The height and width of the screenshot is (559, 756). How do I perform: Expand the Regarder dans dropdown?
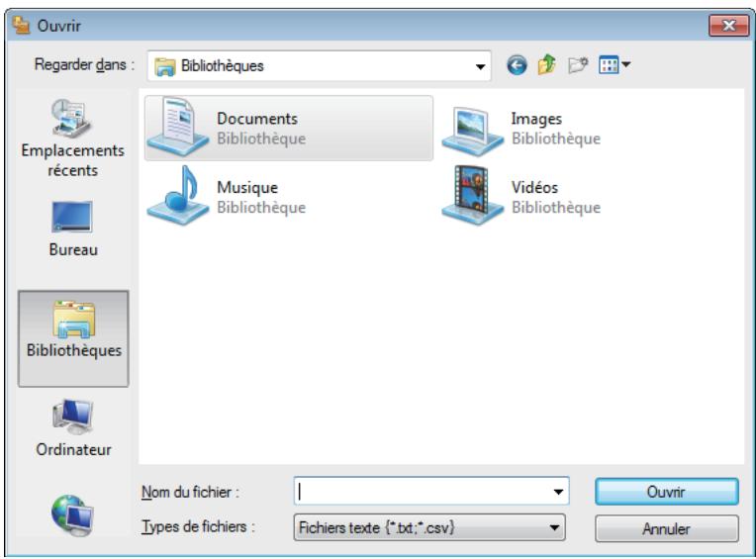[x=480, y=66]
